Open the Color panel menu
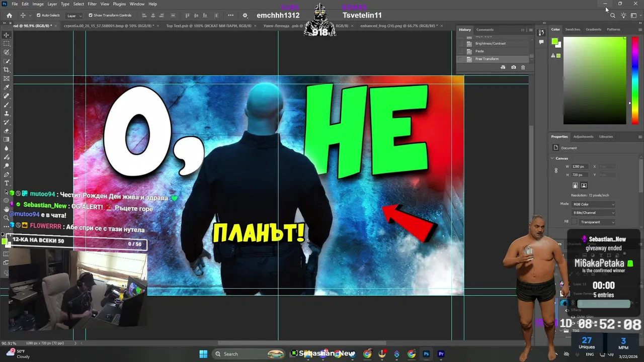644x362 pixels. 640,30
